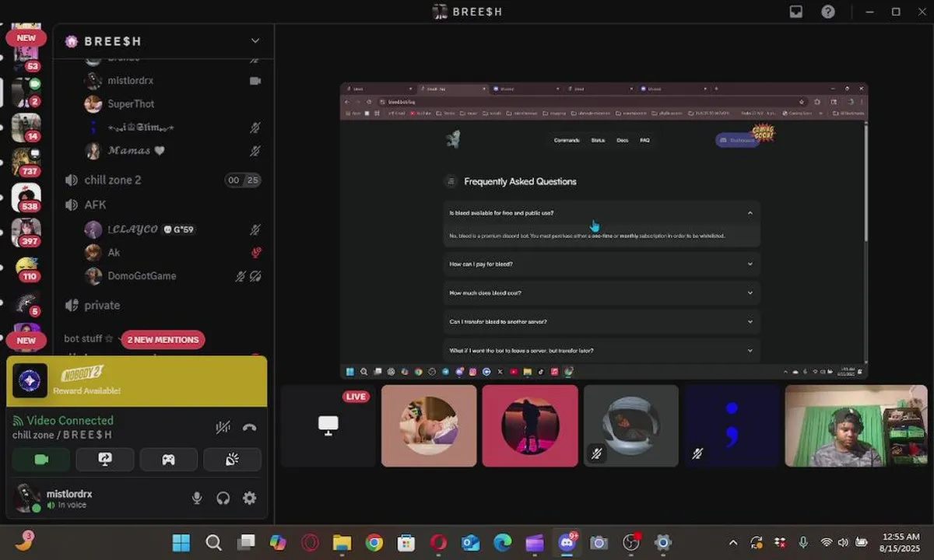934x560 pixels.
Task: Open the BREE$H server dropdown menu
Action: point(255,40)
